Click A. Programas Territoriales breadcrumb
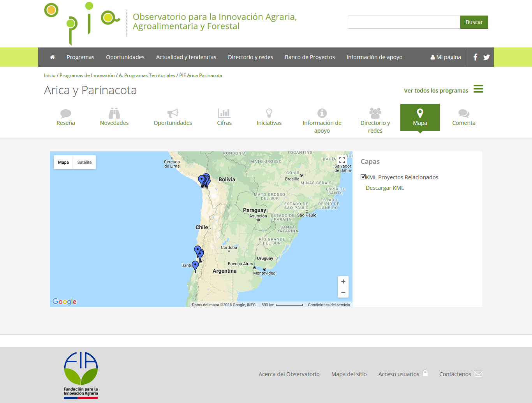 147,75
